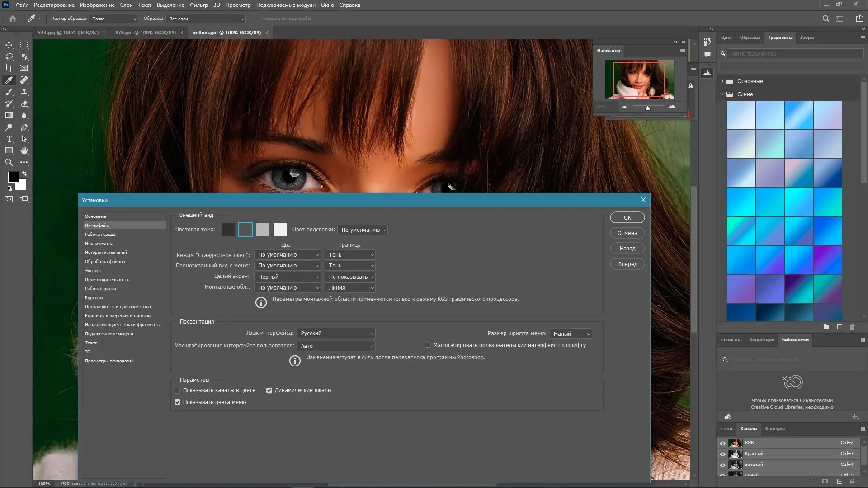Open Язык интерфейса dropdown
The image size is (868, 488).
click(337, 333)
